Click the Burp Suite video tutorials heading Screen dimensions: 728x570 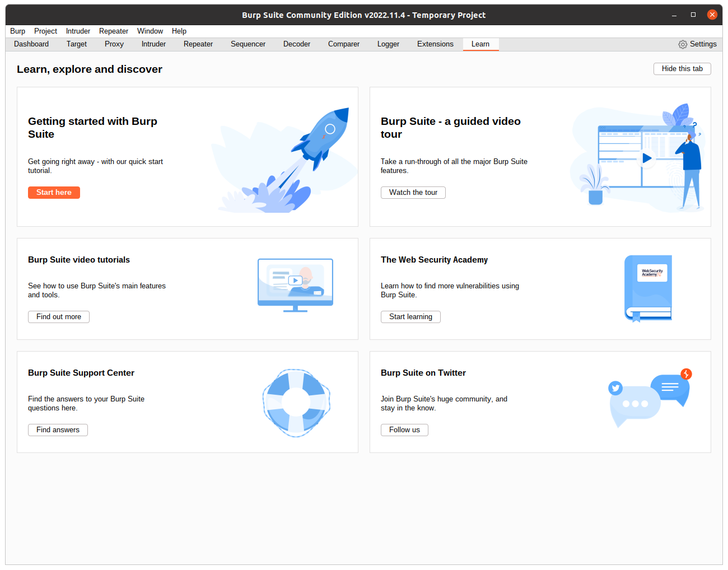tap(79, 260)
